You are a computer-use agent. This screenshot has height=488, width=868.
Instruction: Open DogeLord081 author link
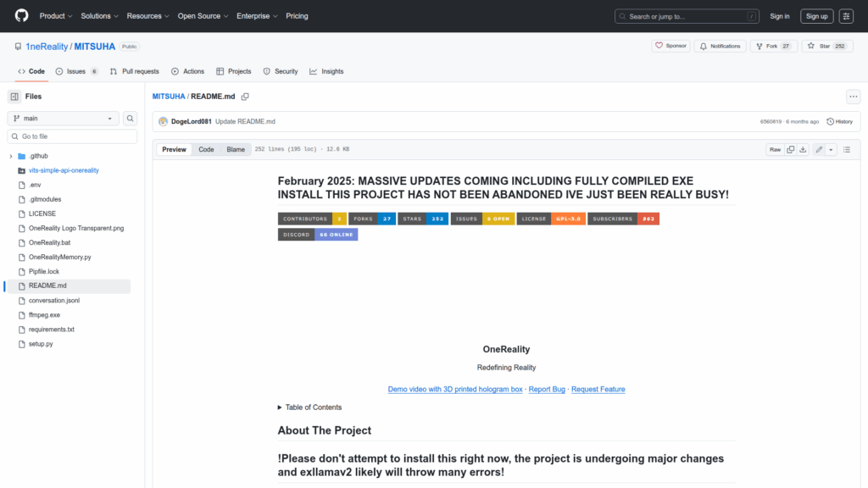pyautogui.click(x=191, y=122)
